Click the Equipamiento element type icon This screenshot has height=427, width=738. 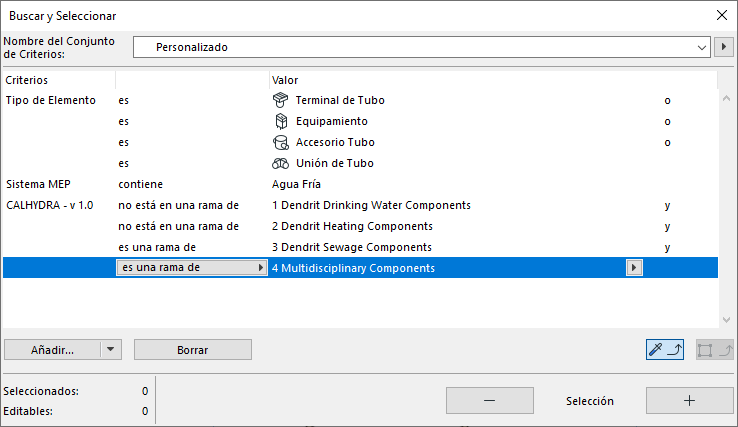pyautogui.click(x=280, y=121)
